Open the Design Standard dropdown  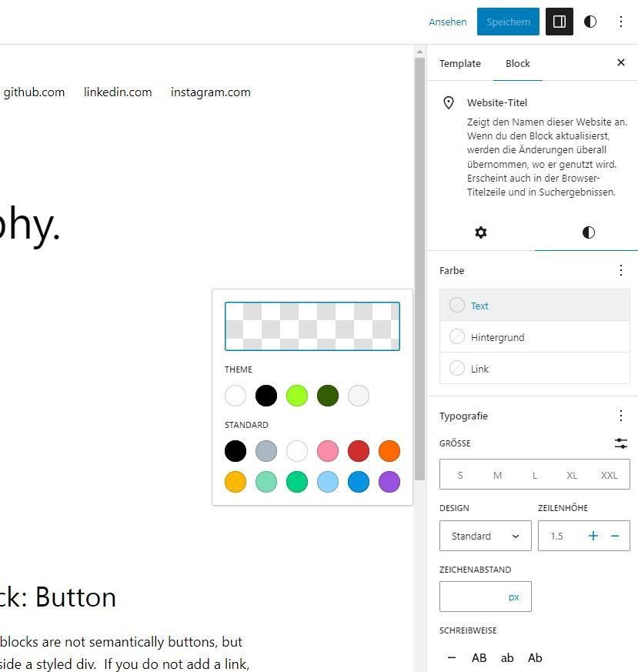point(486,536)
